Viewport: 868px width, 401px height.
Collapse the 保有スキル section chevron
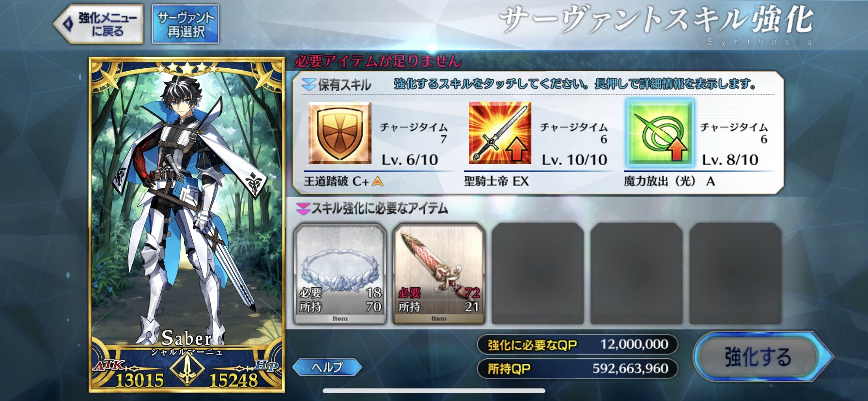[308, 85]
